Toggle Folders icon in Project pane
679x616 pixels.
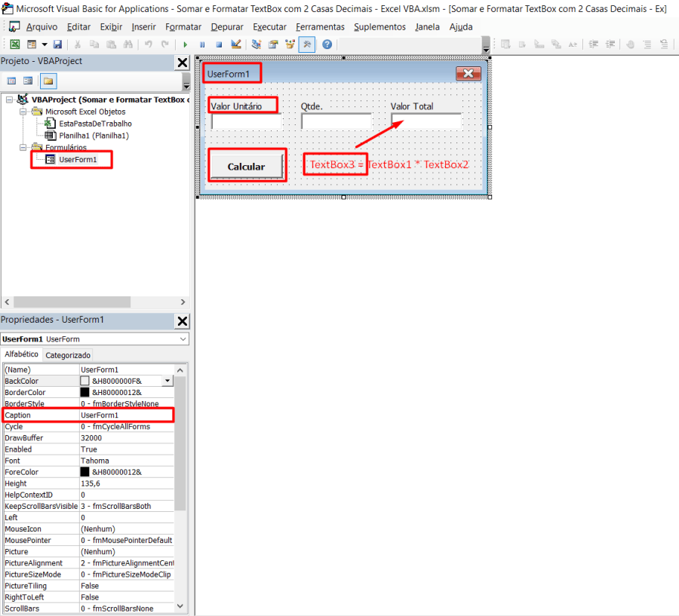(x=48, y=81)
